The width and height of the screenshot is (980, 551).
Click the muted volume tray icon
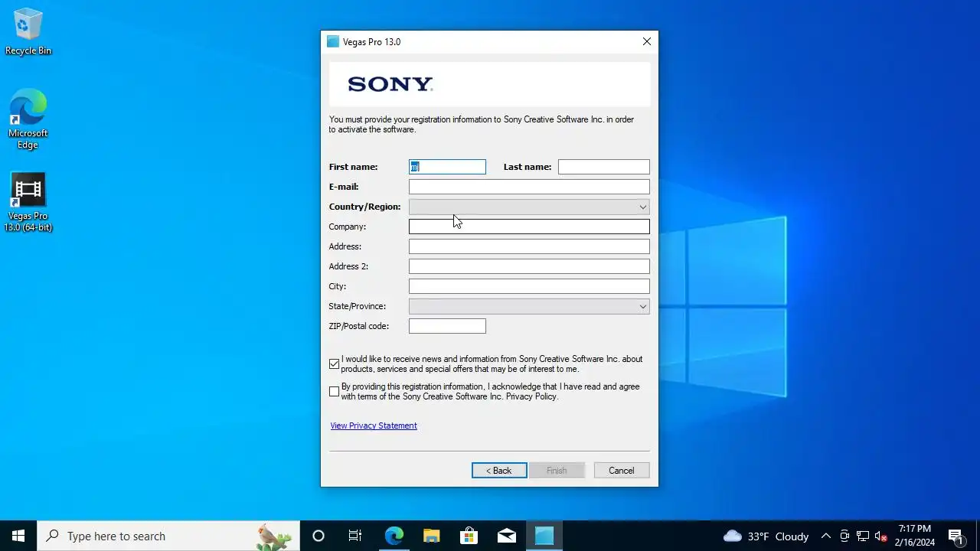tap(880, 536)
